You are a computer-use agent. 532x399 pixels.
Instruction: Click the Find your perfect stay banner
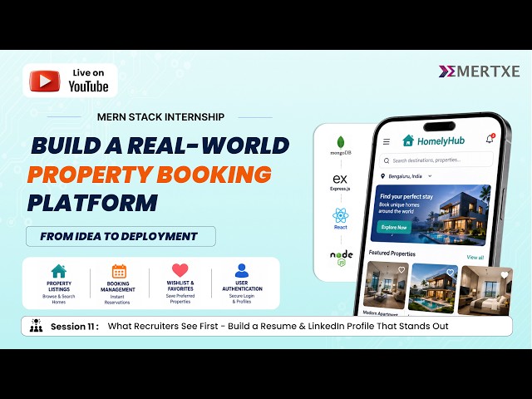431,214
